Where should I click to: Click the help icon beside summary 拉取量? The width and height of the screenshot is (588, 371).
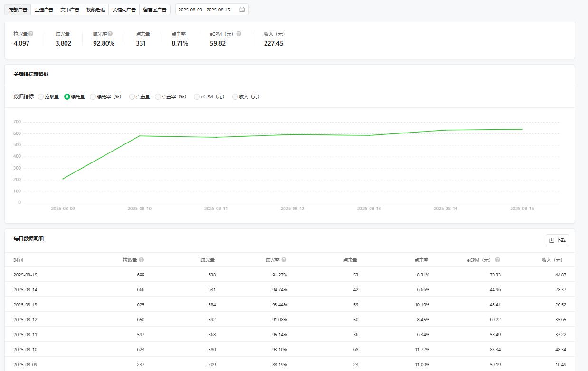click(x=31, y=34)
